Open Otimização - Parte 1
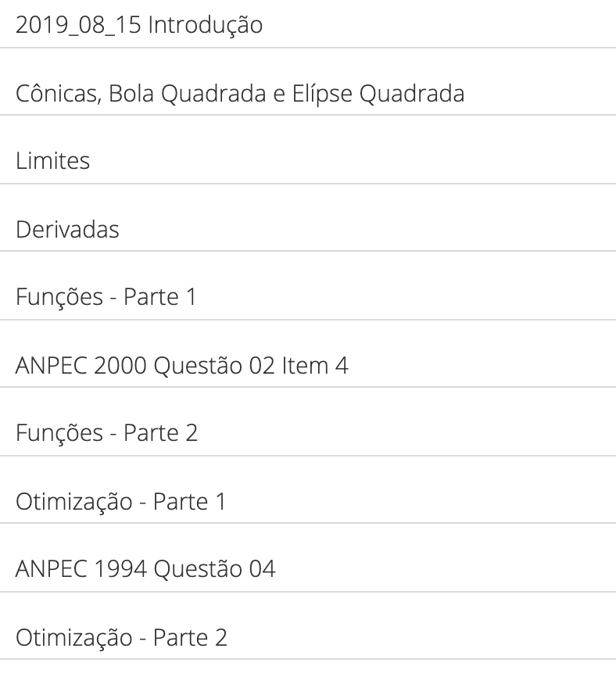Screen dimensions: 616x677 [308, 501]
